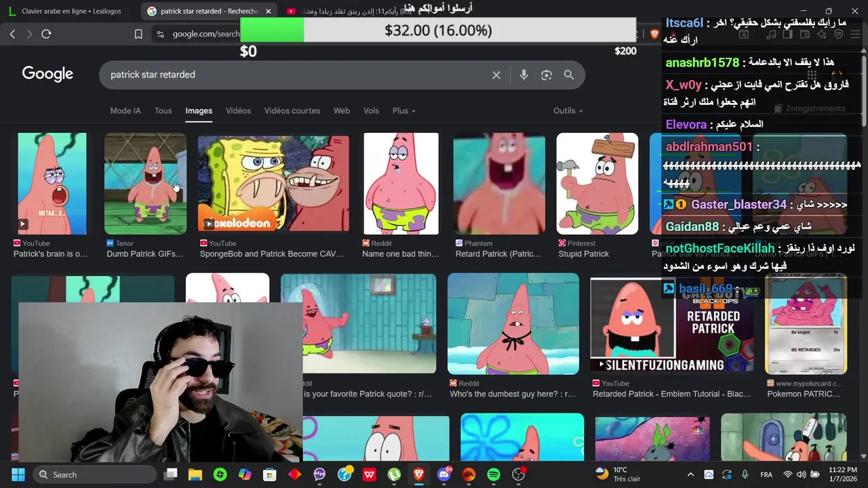Open link Retarded Patrick - Emblem Tutorial

point(672,394)
